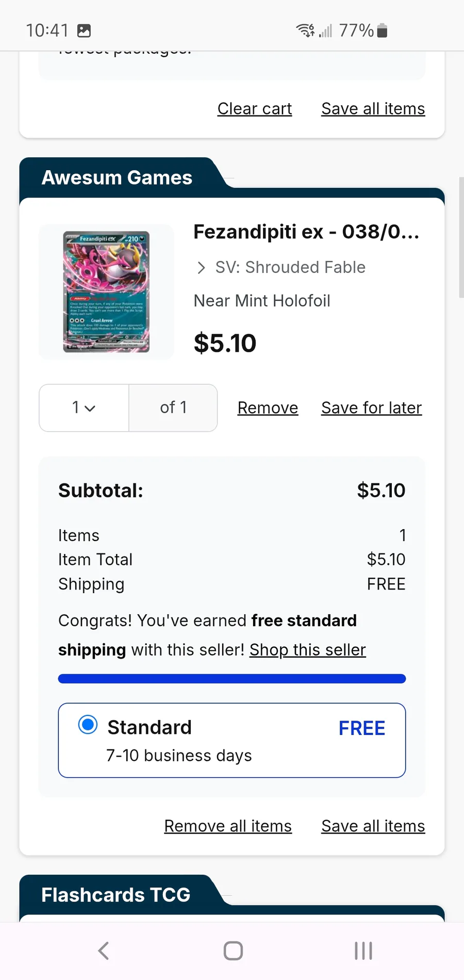Tap the battery icon in status bar

coord(382,31)
